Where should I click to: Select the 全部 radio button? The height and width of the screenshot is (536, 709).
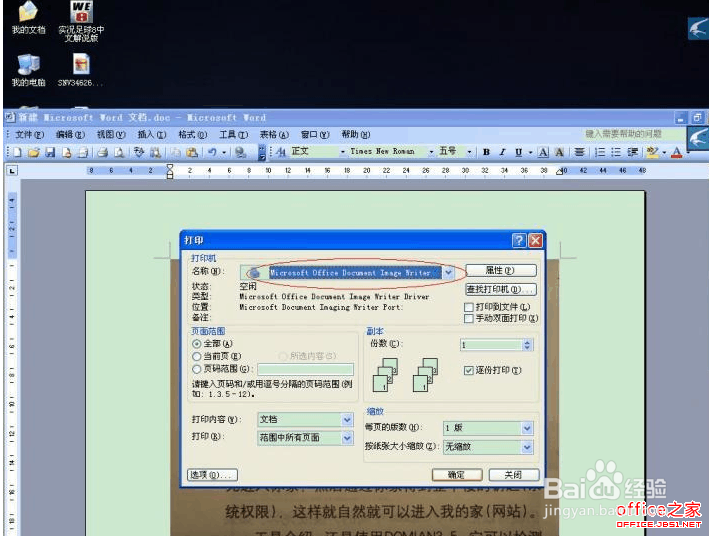(197, 344)
